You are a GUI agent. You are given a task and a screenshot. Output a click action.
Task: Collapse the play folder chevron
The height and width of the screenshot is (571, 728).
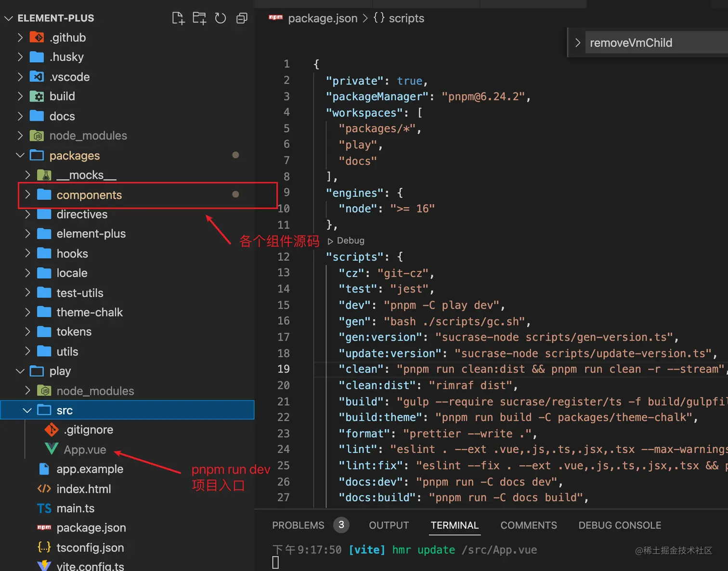pos(20,371)
